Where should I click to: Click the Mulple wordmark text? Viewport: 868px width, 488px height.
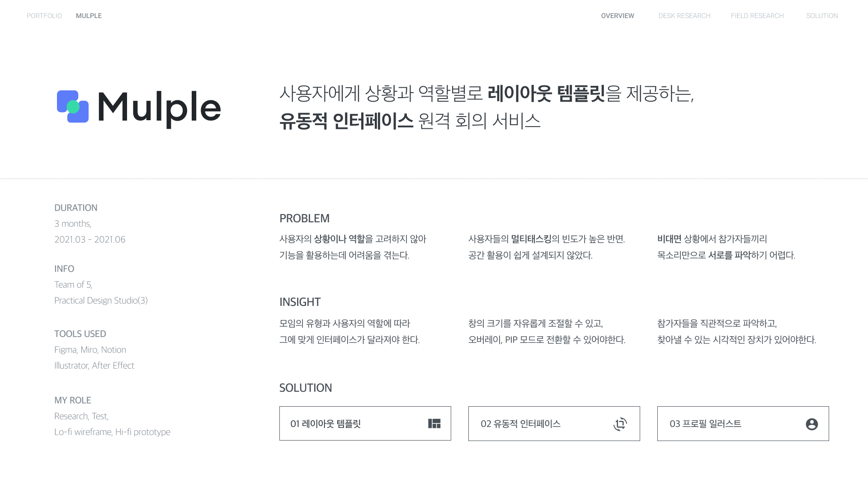tap(159, 109)
